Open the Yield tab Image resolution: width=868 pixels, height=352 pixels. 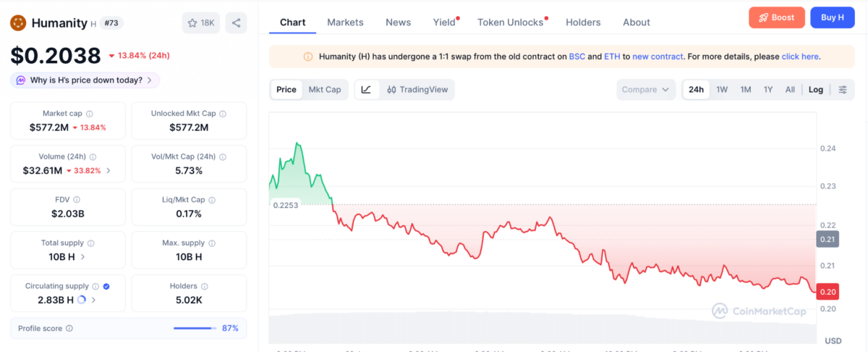tap(444, 22)
